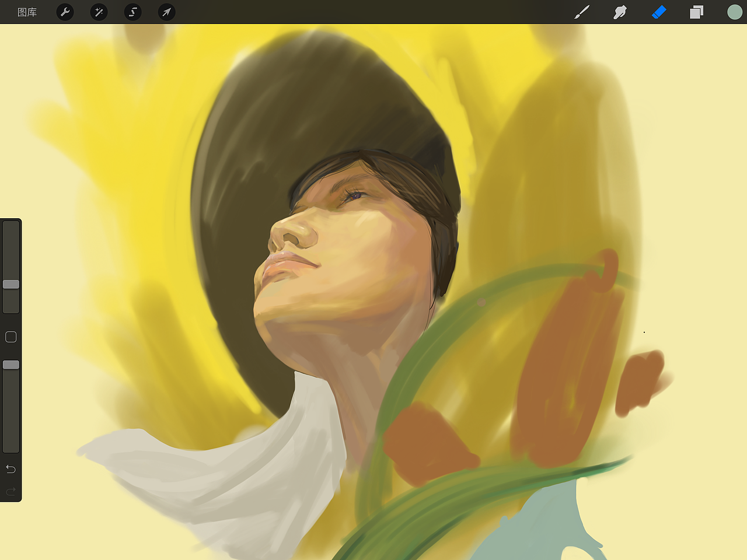
Task: Redo the last undone stroke
Action: pyautogui.click(x=11, y=492)
